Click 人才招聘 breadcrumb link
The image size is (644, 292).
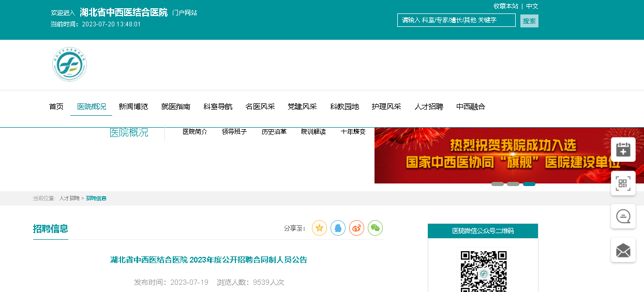69,198
